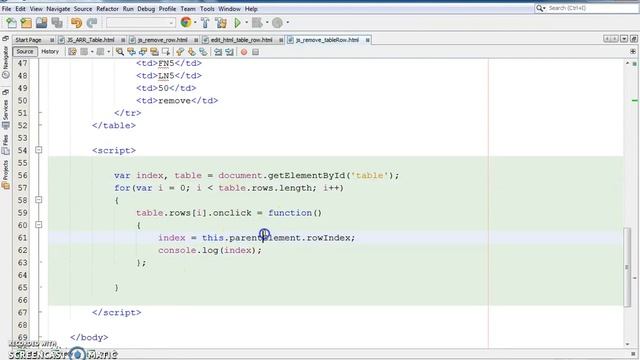Open the Files side panel
The image size is (640, 360).
5,145
